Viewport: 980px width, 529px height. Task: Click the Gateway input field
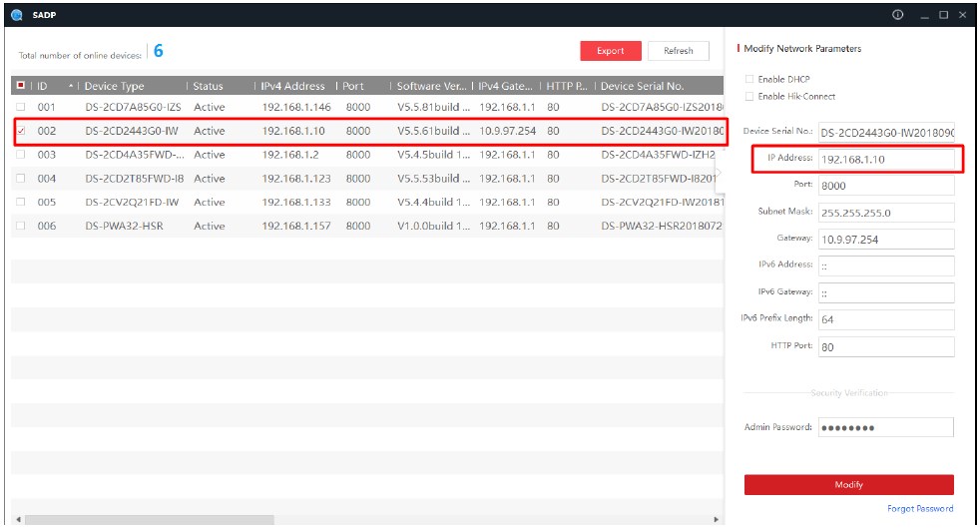click(x=885, y=240)
